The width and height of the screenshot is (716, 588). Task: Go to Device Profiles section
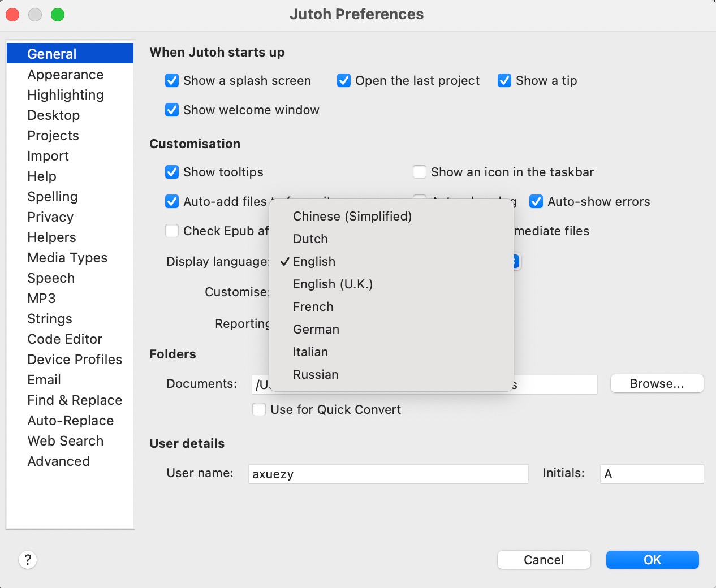(x=75, y=360)
